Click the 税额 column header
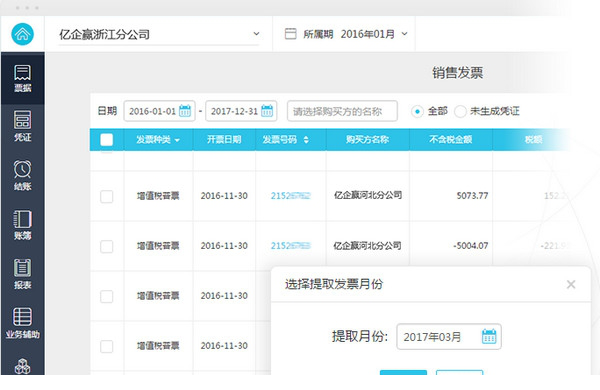This screenshot has width=600, height=390. 533,139
